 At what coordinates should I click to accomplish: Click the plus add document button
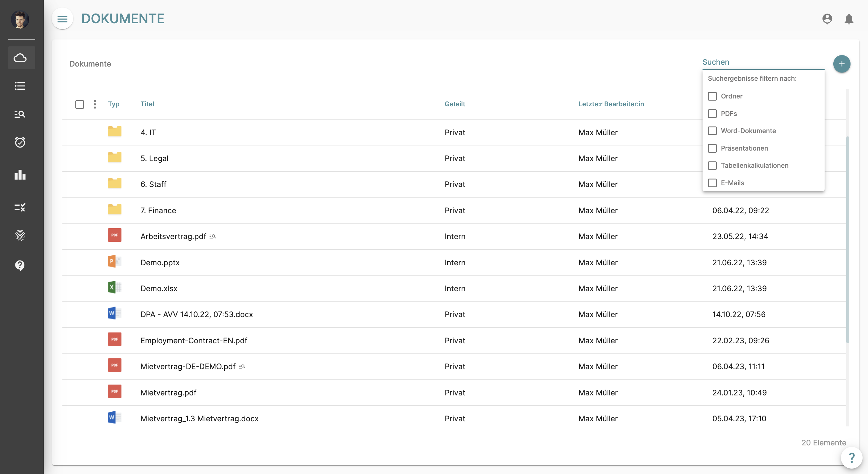[842, 64]
